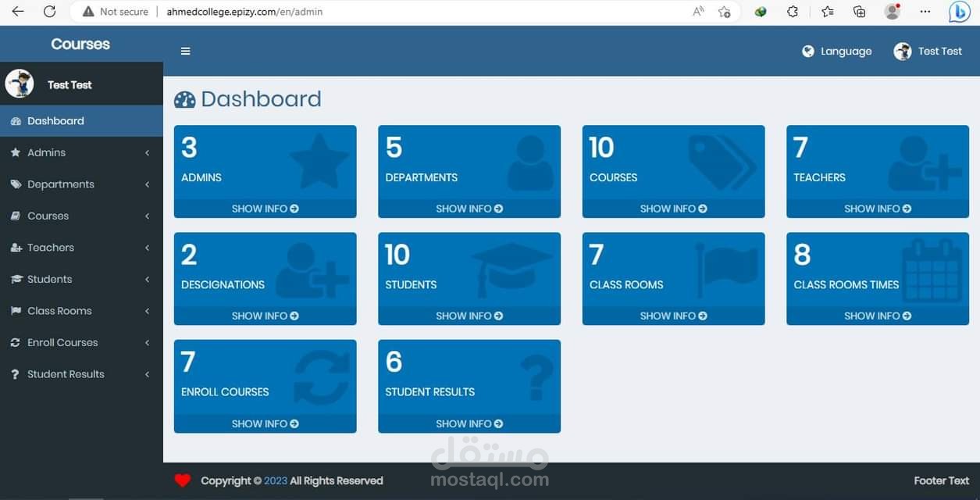Open Students menu item in sidebar

[x=81, y=280]
